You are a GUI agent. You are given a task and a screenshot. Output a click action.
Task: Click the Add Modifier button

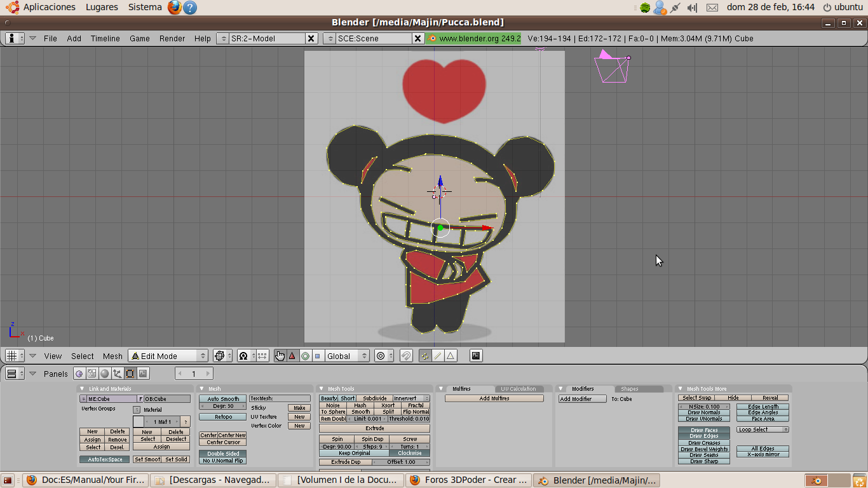pos(583,399)
